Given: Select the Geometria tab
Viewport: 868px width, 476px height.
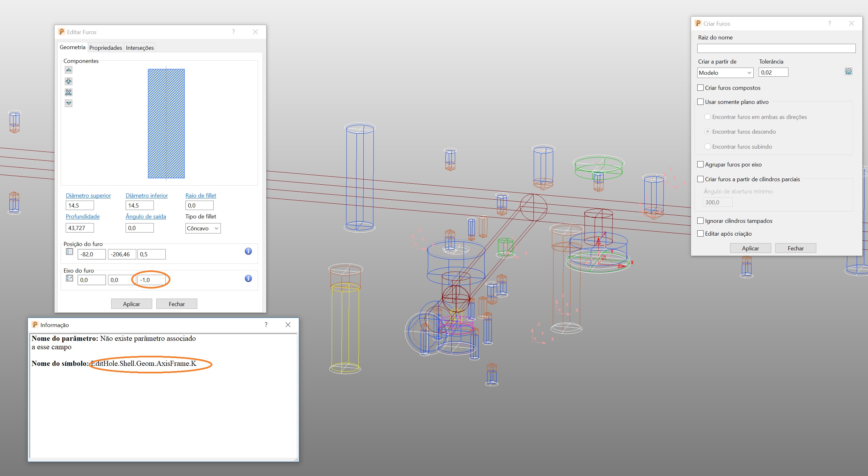Looking at the screenshot, I should 72,47.
